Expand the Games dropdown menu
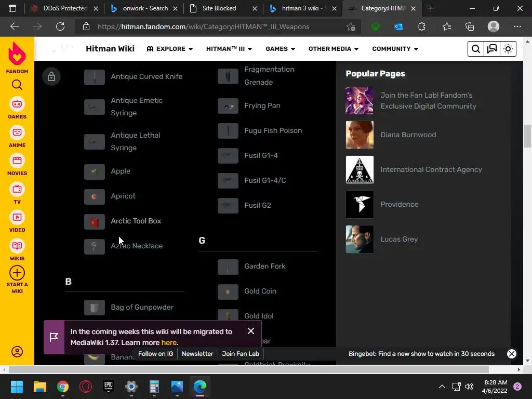The height and width of the screenshot is (399, 532). click(x=280, y=49)
